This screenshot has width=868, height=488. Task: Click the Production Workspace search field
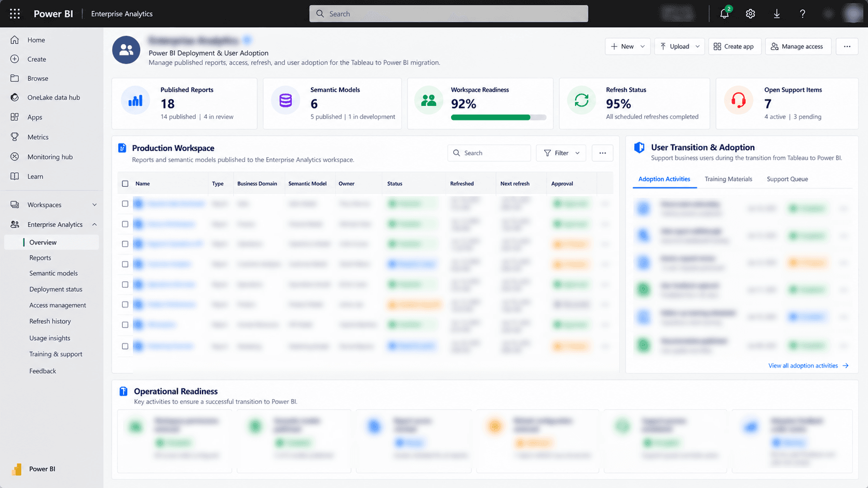pos(489,153)
